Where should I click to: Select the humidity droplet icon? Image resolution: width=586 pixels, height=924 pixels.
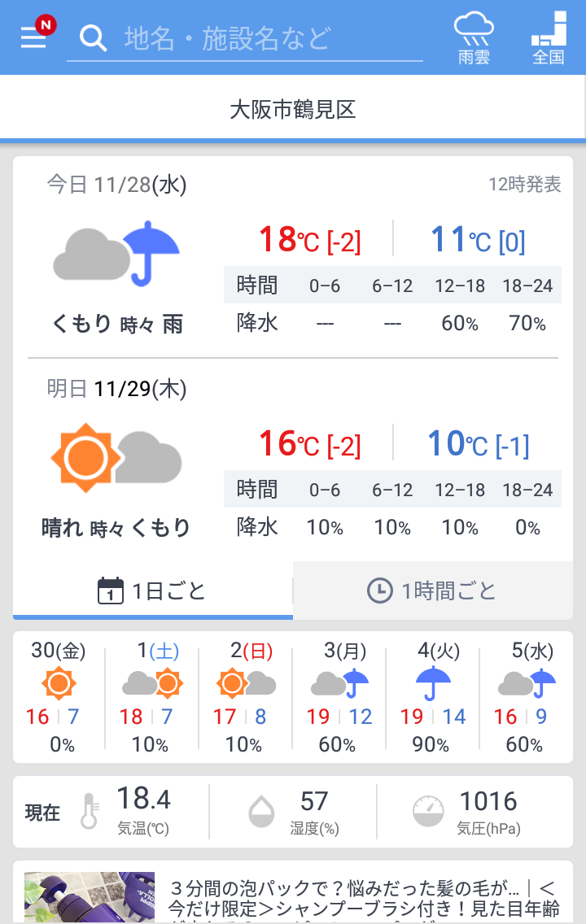261,812
